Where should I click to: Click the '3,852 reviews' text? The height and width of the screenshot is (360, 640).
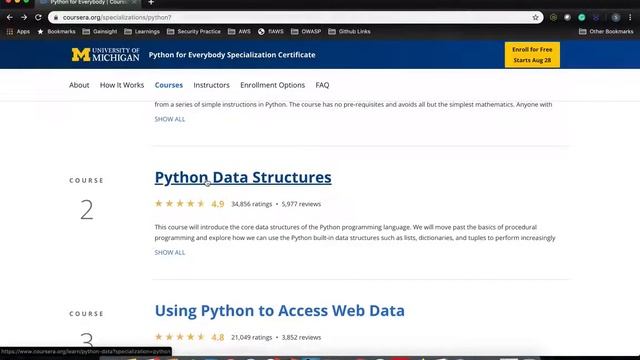tap(301, 338)
